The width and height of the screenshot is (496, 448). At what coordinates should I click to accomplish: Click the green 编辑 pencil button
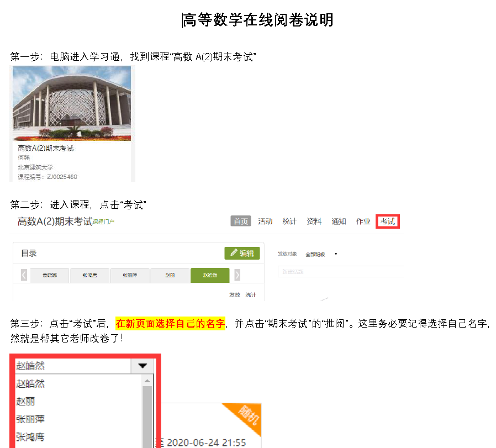[x=242, y=253]
